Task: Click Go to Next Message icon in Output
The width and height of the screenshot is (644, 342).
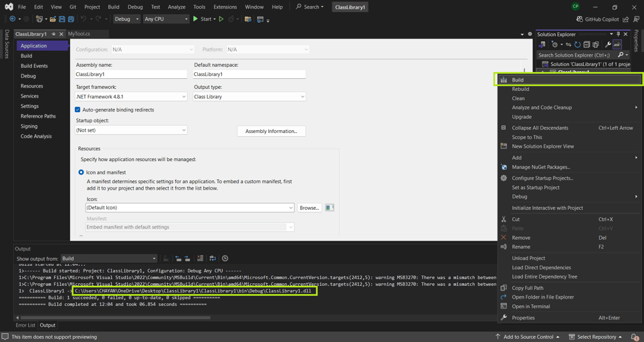Action: click(x=187, y=259)
